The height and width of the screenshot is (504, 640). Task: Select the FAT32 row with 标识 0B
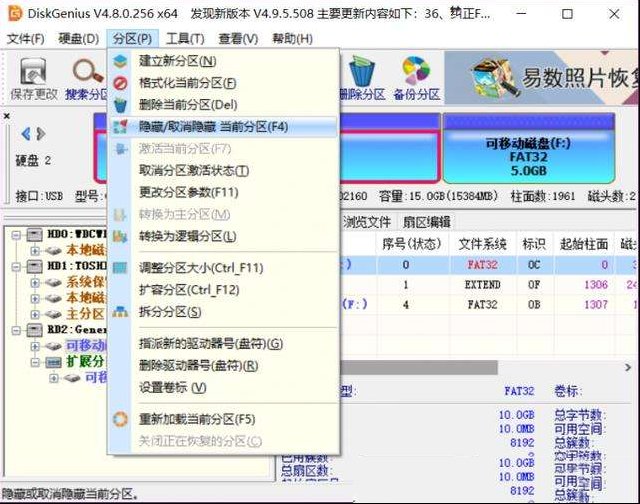[488, 304]
